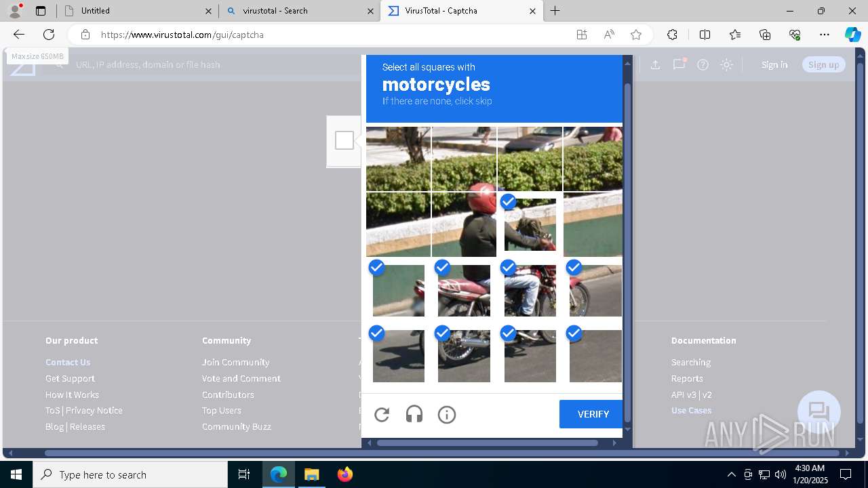The image size is (868, 488).
Task: Open VirusTotal notifications chat icon
Action: click(679, 64)
